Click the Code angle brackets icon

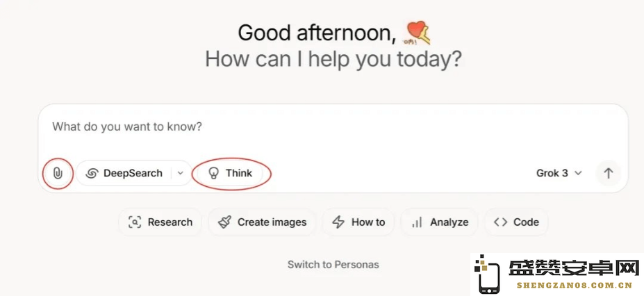(x=500, y=222)
